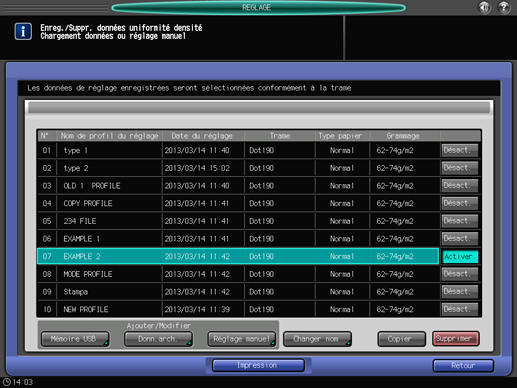517x388 pixels.
Task: Click the Date du réglage header
Action: pos(202,136)
